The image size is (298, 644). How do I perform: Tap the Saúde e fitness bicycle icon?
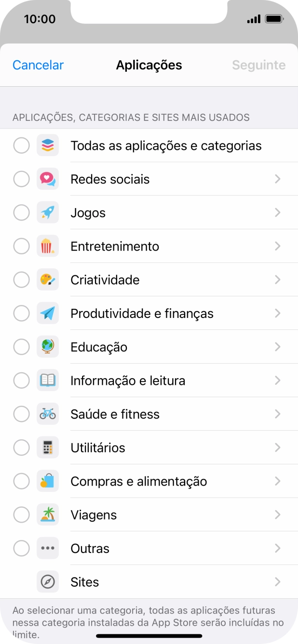[x=48, y=414]
